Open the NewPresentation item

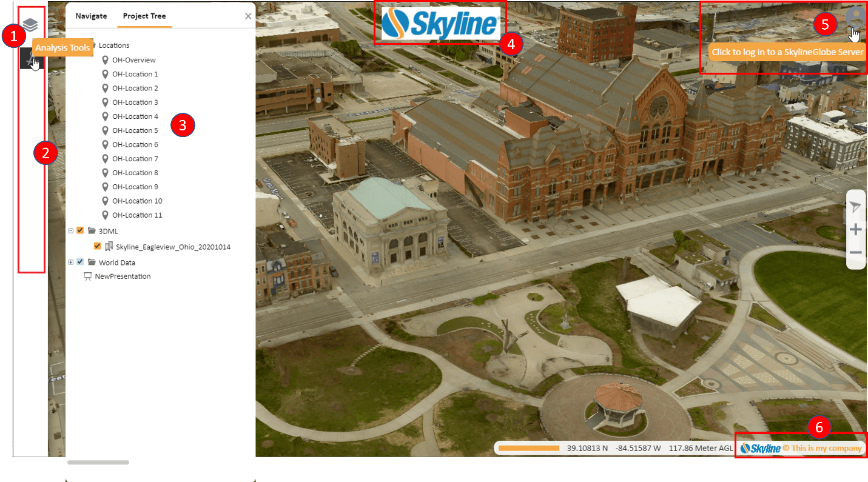(123, 276)
